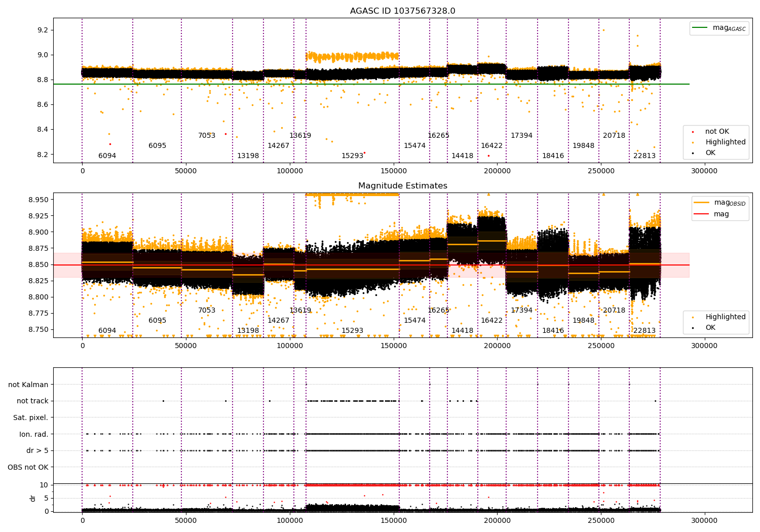
Task: Click the 8.900 tick on middle y-axis
Action: point(39,233)
